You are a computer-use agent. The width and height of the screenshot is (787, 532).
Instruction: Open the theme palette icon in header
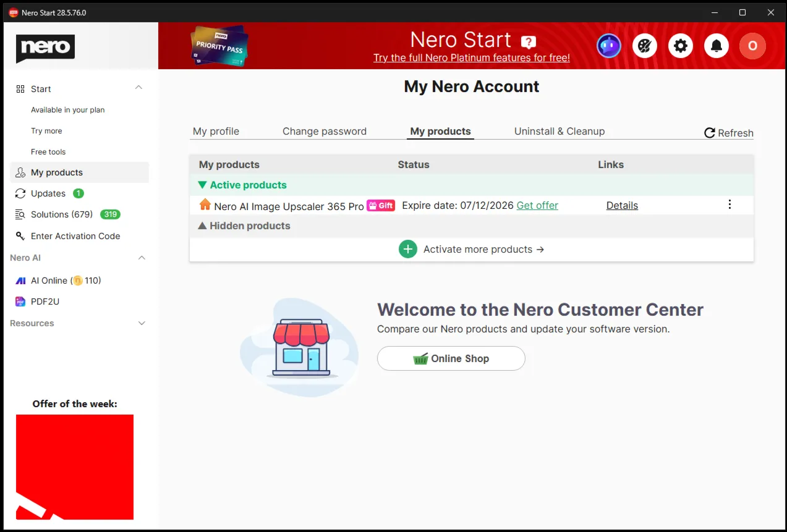point(645,46)
